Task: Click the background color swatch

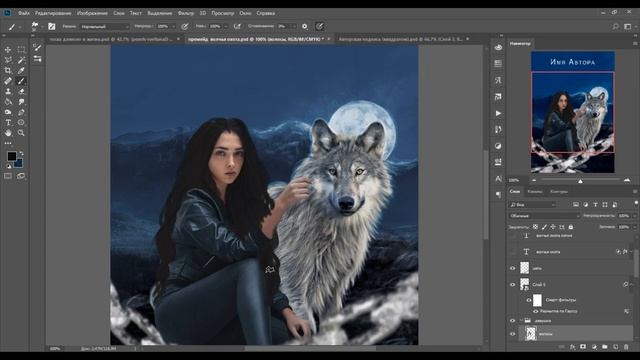Action: pyautogui.click(x=18, y=163)
